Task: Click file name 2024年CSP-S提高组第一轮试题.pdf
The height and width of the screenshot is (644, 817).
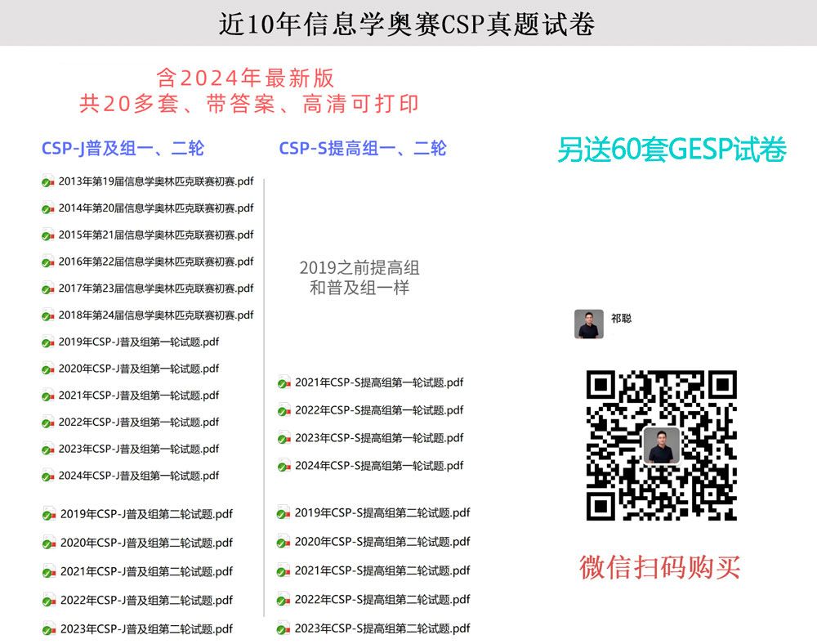Action: (x=379, y=465)
